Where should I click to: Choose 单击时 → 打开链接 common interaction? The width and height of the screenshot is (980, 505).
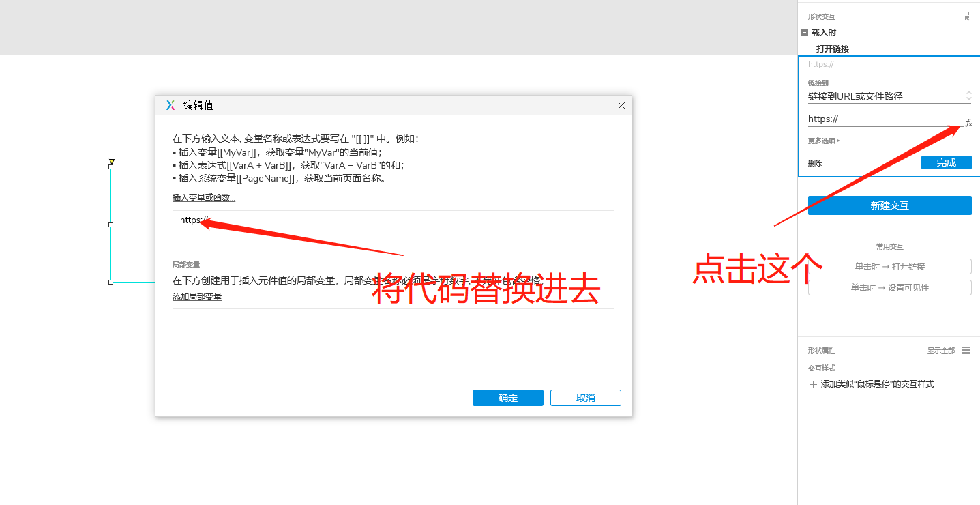(890, 266)
